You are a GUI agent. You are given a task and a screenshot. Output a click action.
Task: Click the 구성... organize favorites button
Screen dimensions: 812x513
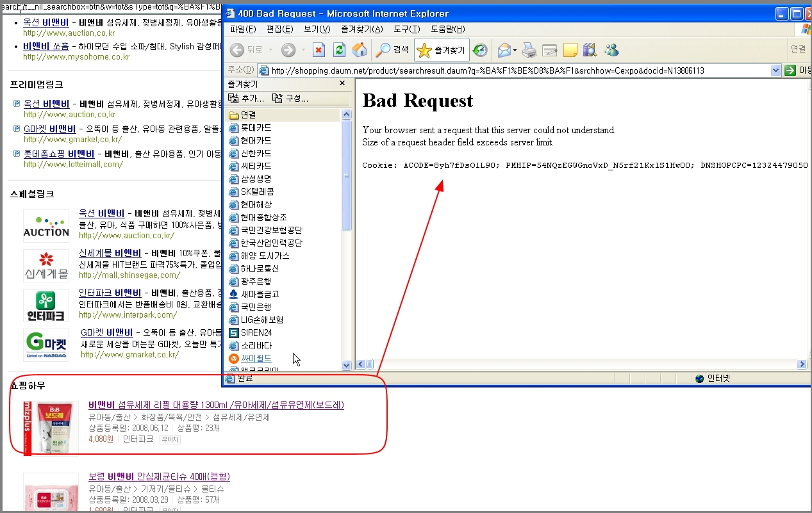click(290, 98)
